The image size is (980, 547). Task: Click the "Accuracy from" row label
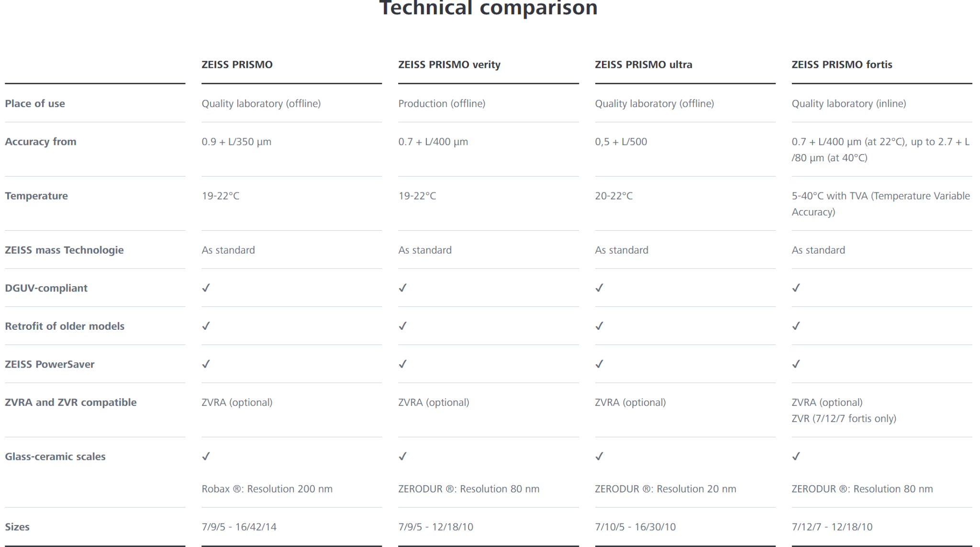(x=41, y=142)
